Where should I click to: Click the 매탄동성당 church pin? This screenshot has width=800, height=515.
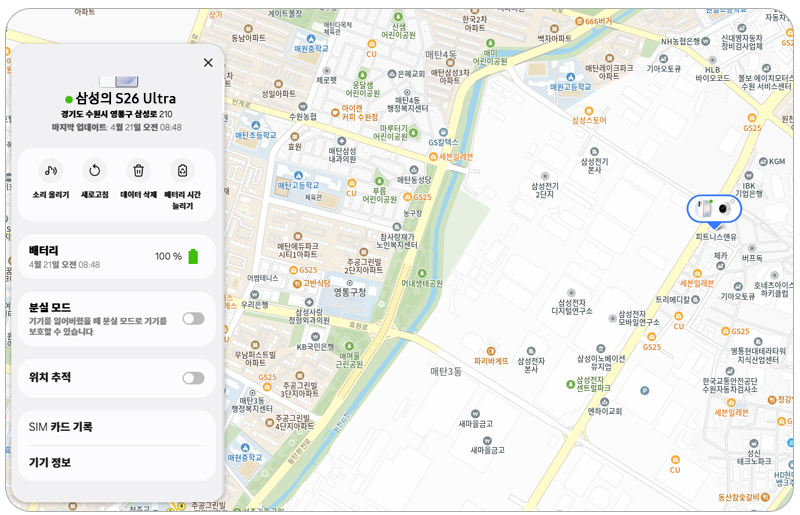[414, 170]
